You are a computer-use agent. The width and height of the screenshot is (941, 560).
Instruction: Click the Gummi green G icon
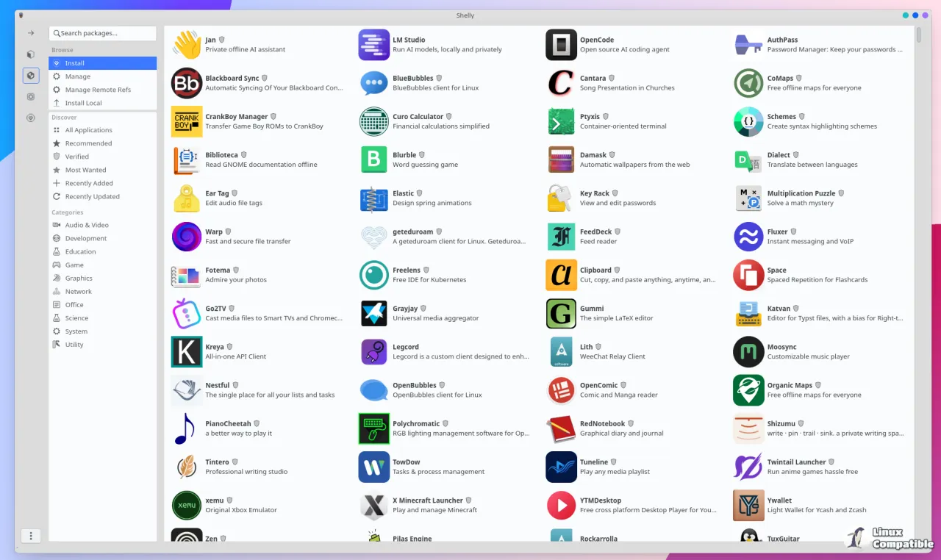pos(561,313)
